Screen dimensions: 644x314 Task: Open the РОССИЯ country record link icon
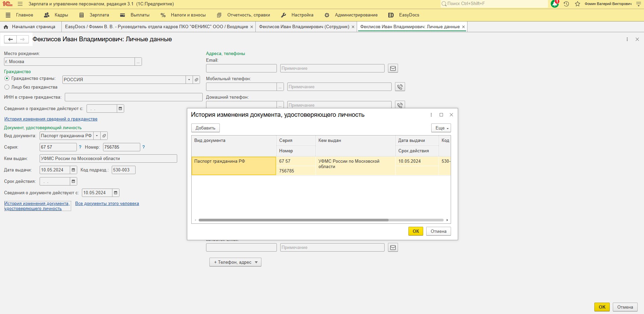point(197,80)
